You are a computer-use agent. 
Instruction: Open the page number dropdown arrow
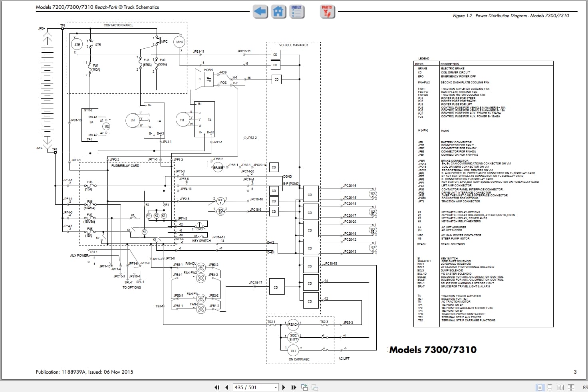click(276, 387)
